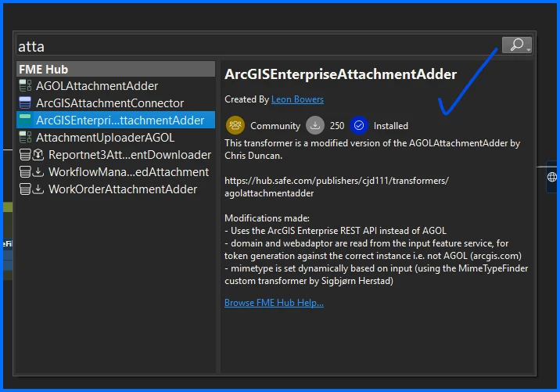
Task: Click the database icon beside WorkflowMana...edAttachment
Action: click(x=25, y=172)
